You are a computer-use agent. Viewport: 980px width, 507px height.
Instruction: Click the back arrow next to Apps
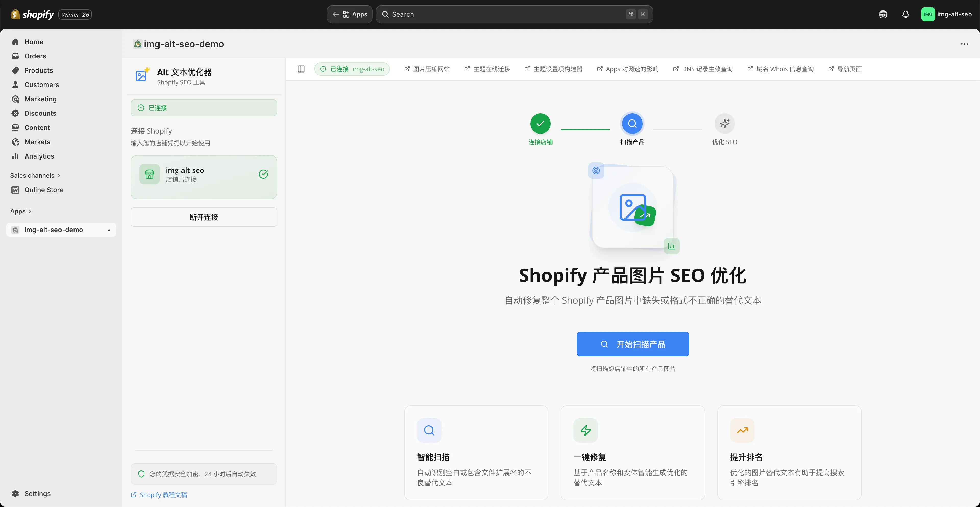[336, 14]
